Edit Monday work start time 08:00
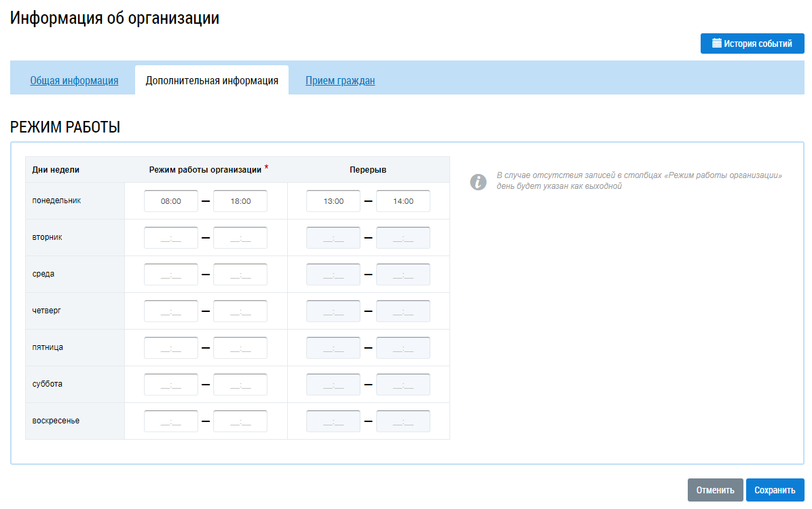This screenshot has width=812, height=509. tap(171, 201)
